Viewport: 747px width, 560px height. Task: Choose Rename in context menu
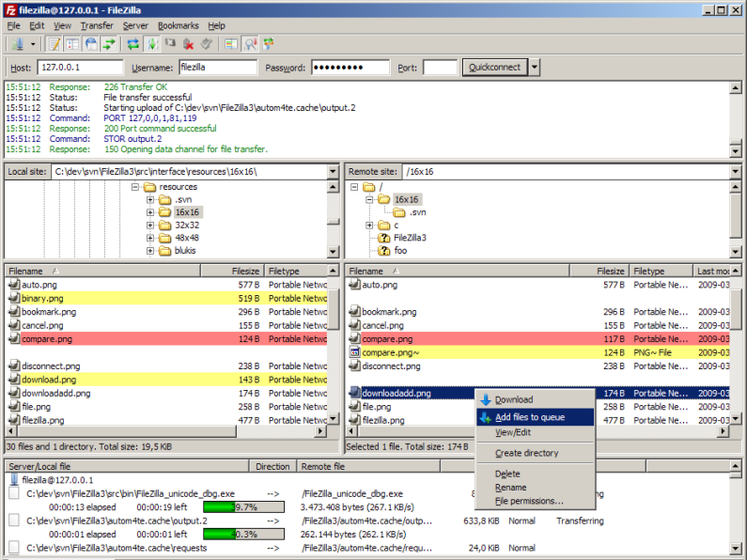pos(536,487)
